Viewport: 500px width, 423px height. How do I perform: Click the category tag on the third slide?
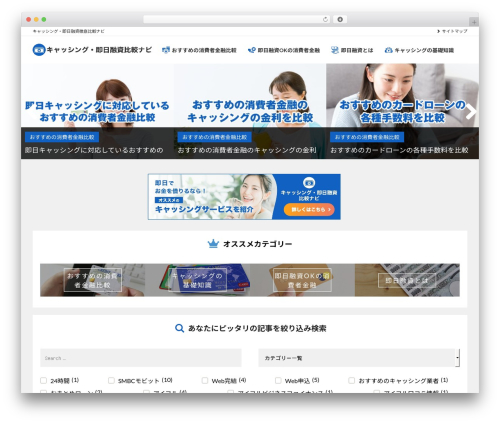pos(367,137)
